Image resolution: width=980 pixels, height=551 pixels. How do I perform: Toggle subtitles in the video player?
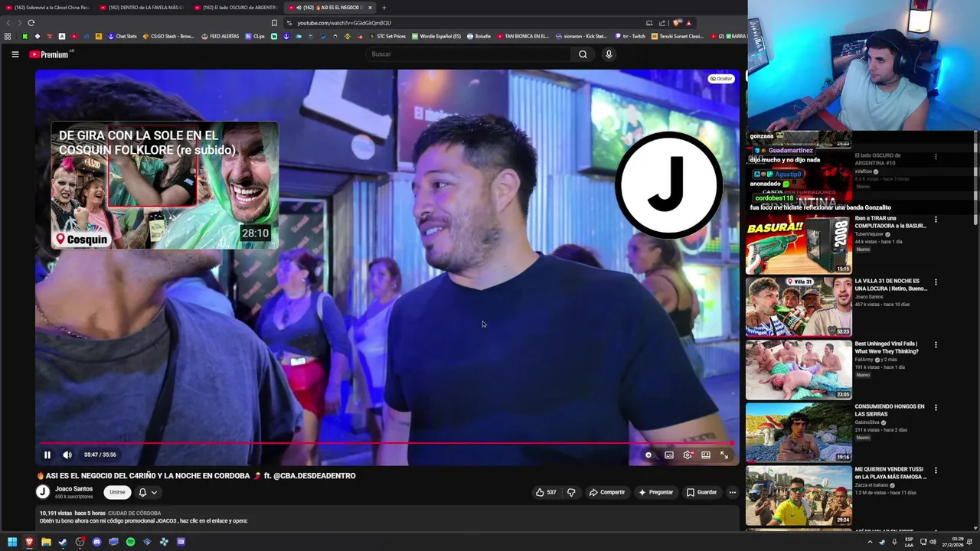click(669, 455)
